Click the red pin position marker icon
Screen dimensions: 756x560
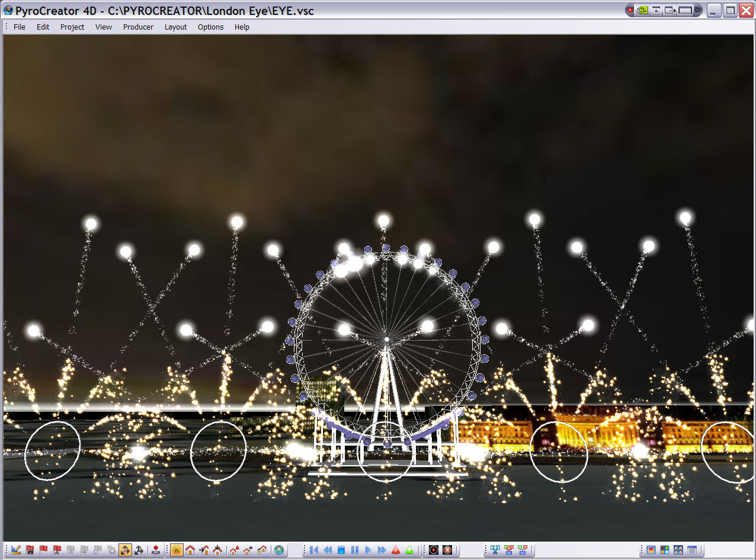click(155, 550)
